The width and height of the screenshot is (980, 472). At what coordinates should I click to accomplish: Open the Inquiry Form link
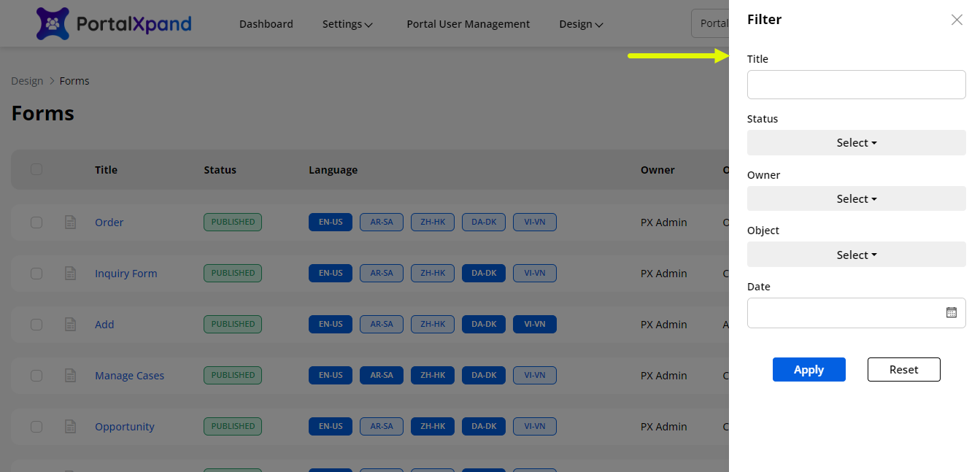pos(126,274)
